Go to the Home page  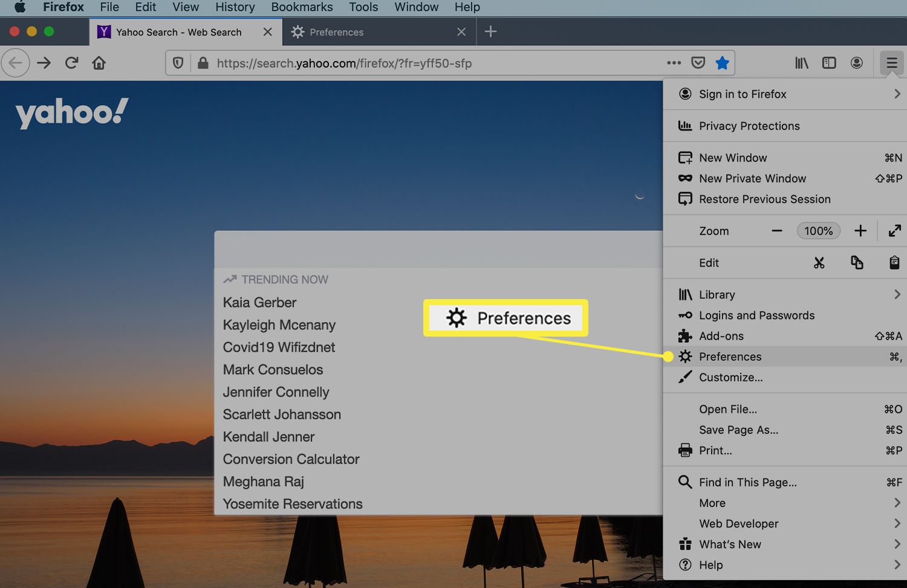99,63
